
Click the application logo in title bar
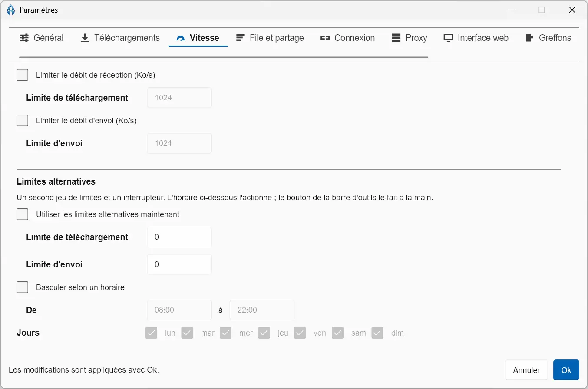[11, 10]
